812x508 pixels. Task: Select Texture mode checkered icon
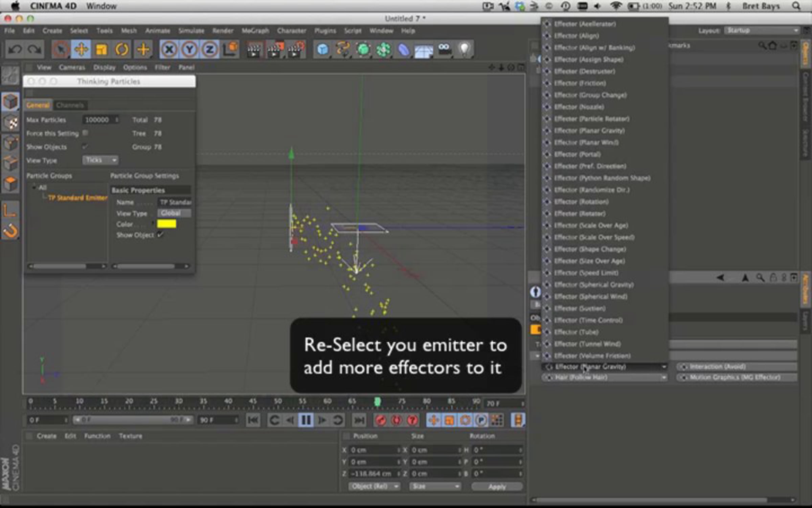(11, 122)
